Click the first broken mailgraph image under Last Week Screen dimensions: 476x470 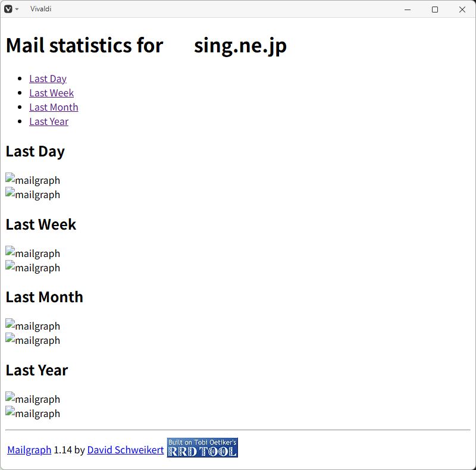33,253
